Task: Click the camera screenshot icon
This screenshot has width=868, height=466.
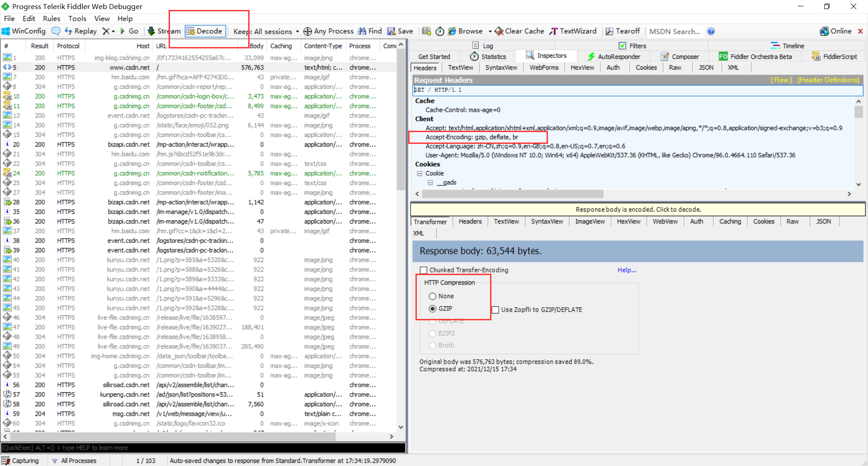Action: click(x=426, y=31)
